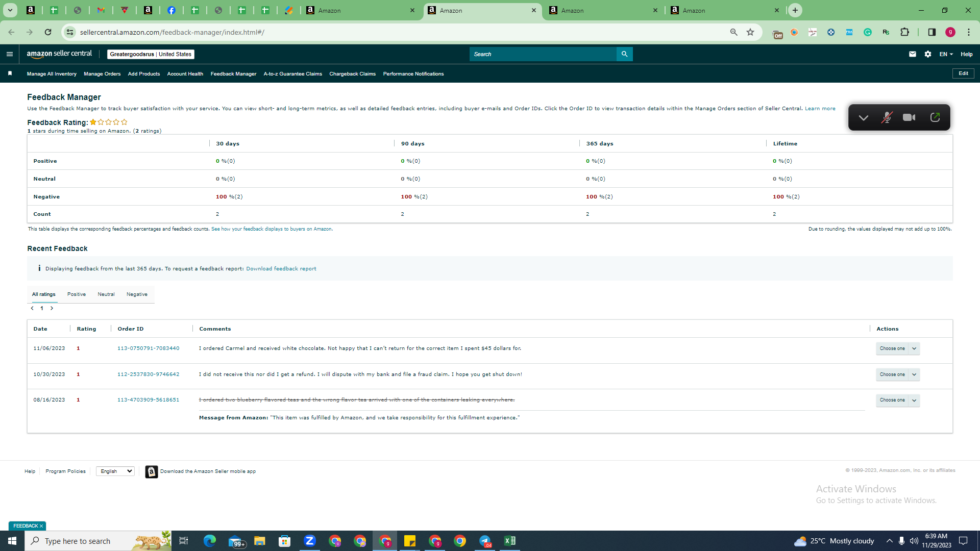980x551 pixels.
Task: Reload the page
Action: (x=48, y=32)
